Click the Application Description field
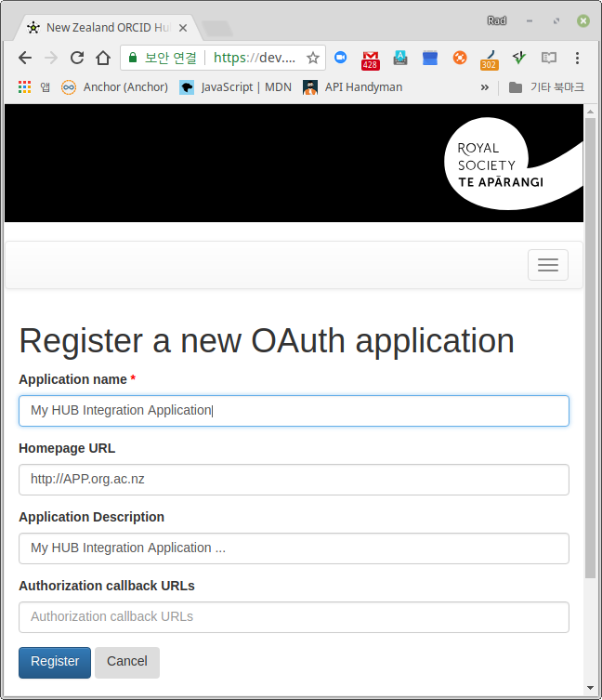This screenshot has width=602, height=700. click(294, 548)
